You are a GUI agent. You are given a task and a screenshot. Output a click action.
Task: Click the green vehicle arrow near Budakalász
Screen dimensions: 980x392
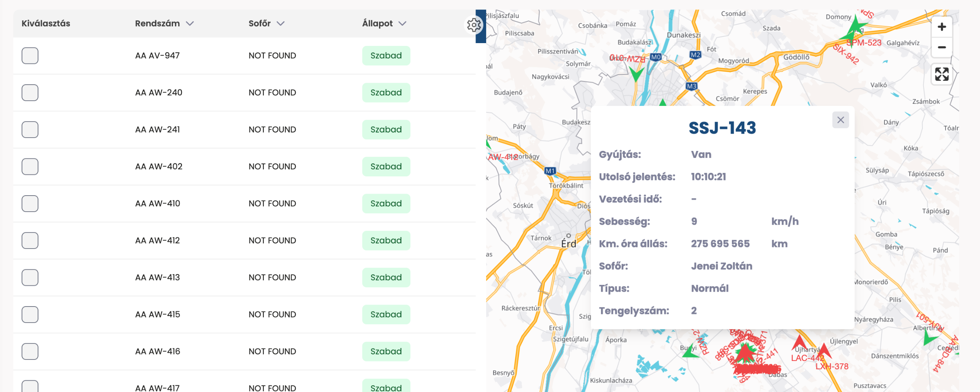tap(636, 73)
